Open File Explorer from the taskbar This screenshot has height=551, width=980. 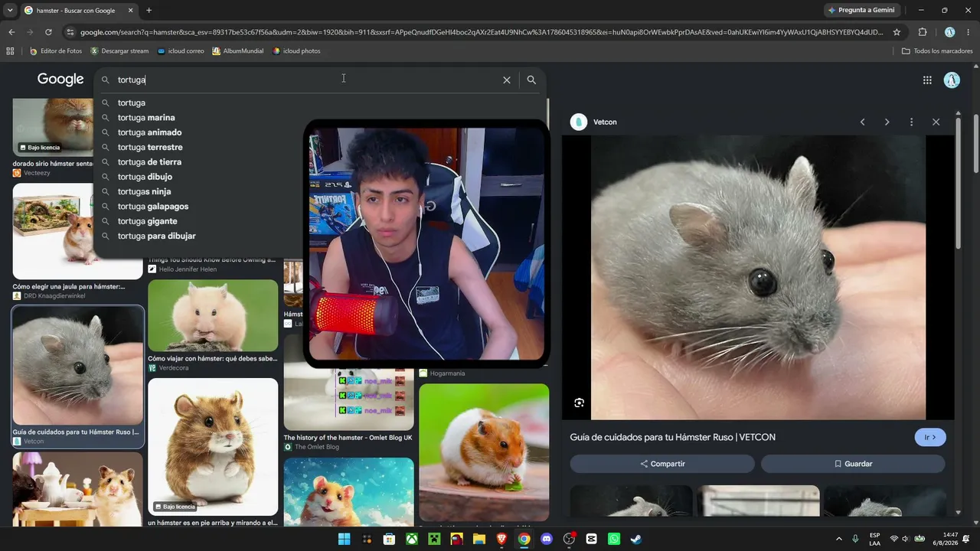click(x=479, y=539)
